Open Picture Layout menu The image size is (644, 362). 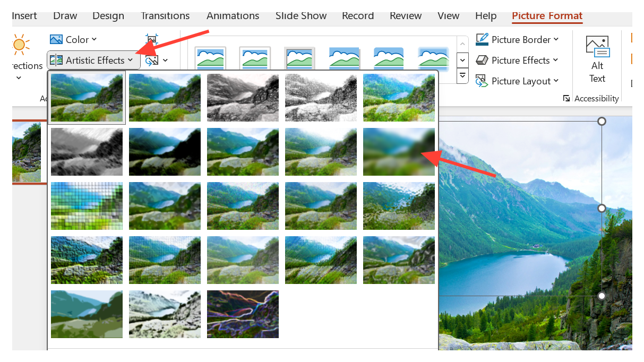(x=517, y=81)
